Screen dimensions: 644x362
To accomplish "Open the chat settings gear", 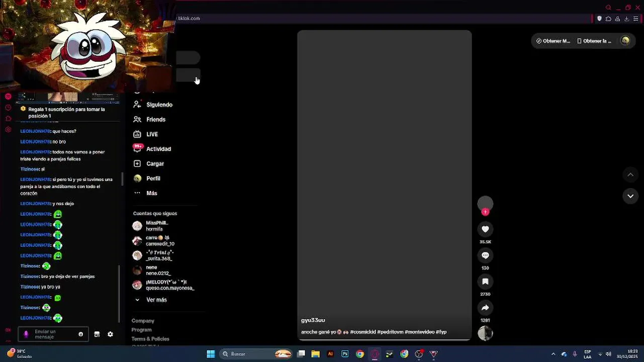I will point(110,334).
